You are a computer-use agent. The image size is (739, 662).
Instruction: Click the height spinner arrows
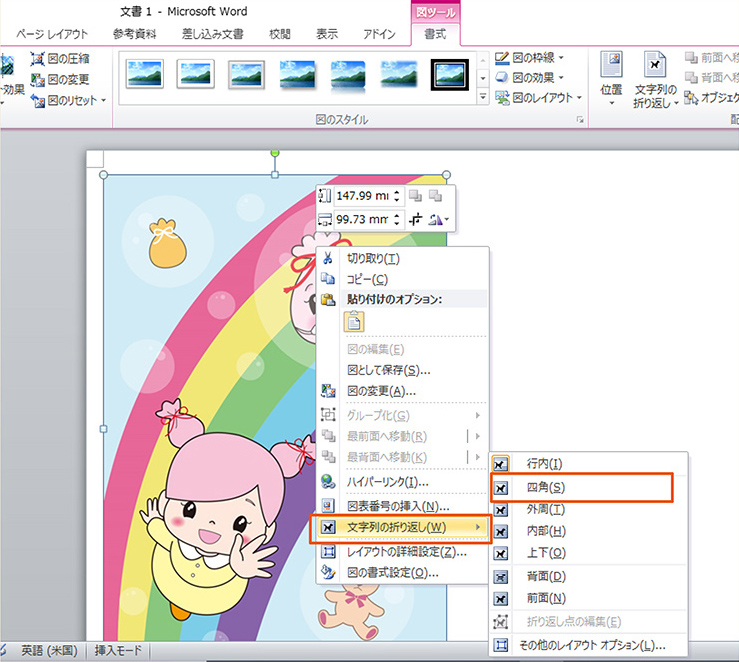click(397, 196)
